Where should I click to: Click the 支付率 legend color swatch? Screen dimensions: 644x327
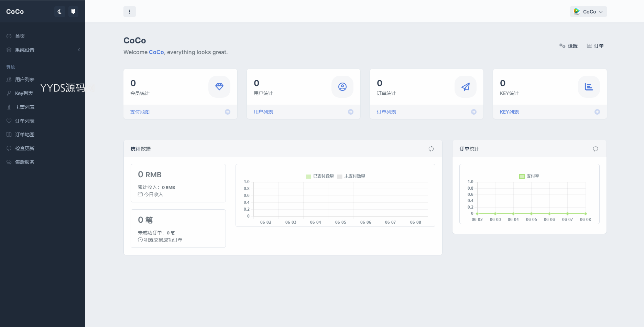point(522,176)
